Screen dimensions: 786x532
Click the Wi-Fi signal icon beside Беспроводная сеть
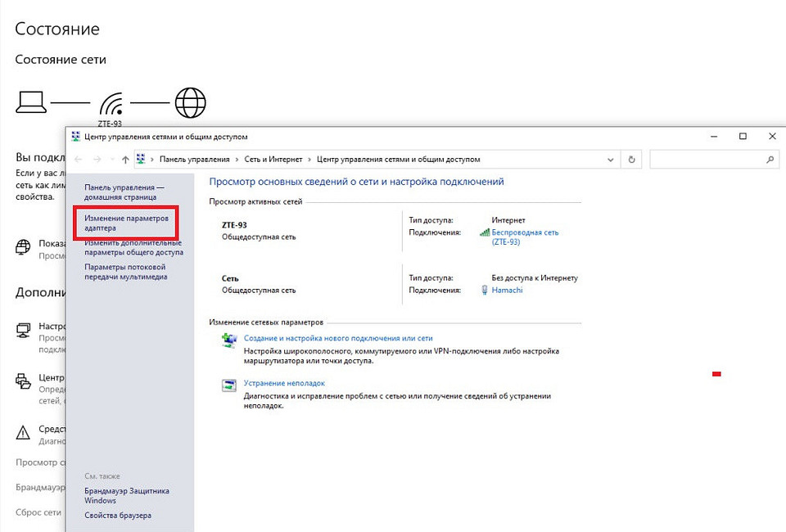485,232
